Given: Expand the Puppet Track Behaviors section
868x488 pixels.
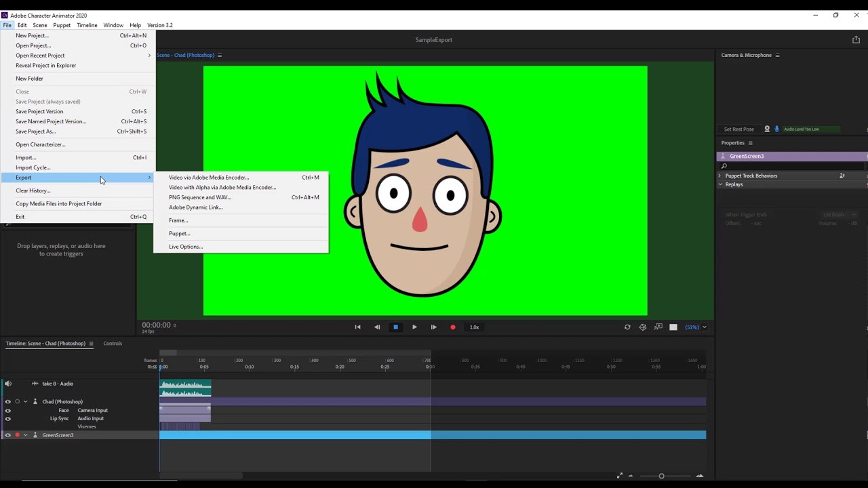Looking at the screenshot, I should pyautogui.click(x=720, y=176).
